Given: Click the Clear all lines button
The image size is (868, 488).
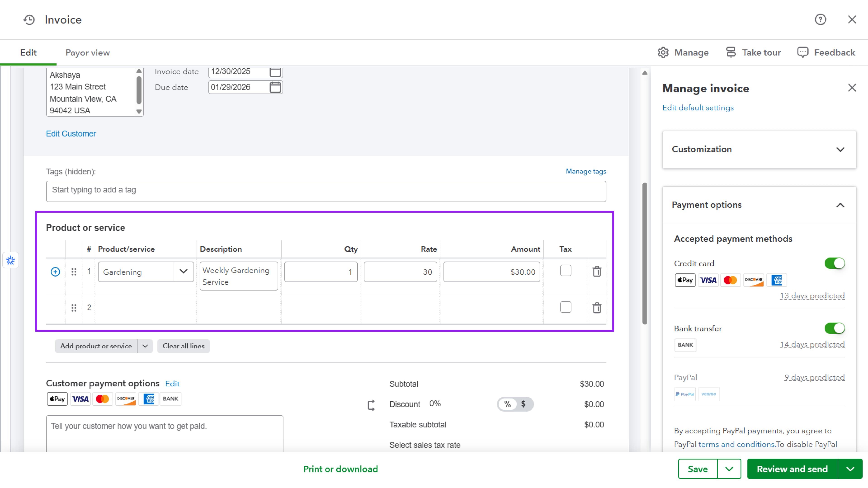Looking at the screenshot, I should tap(183, 346).
